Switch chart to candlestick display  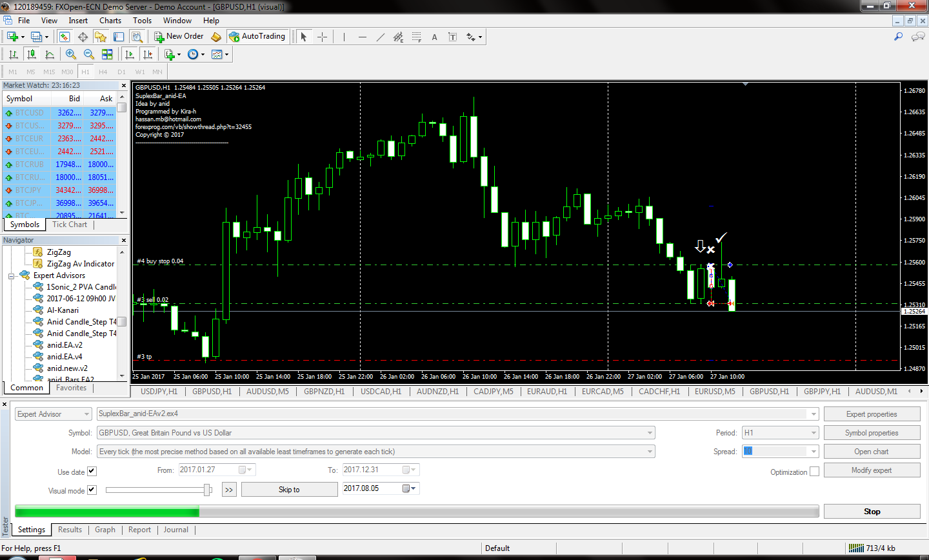pos(31,55)
